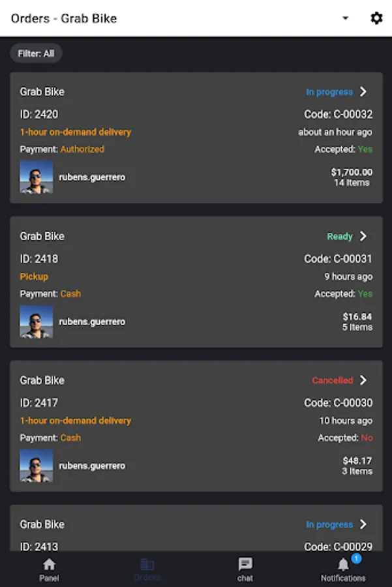Viewport: 392px width, 587px height.
Task: Select rubens.guerrero name on order 2418
Action: click(92, 322)
